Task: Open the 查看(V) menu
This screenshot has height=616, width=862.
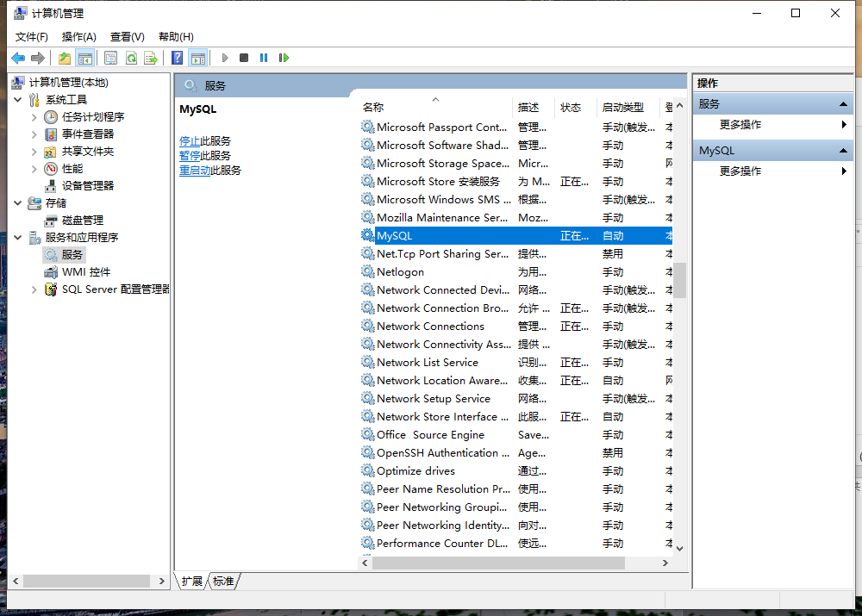Action: (126, 36)
